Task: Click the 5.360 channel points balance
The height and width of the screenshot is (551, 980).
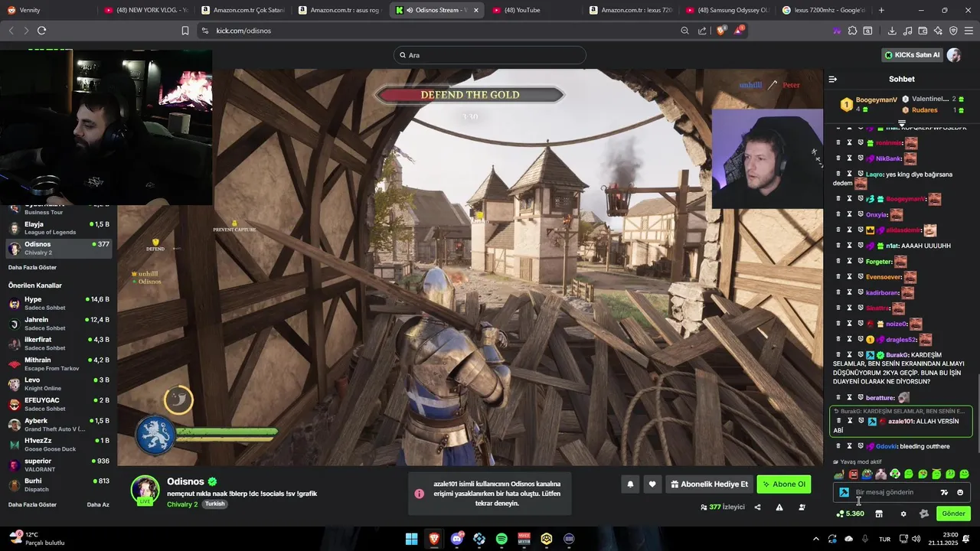Action: 851,514
